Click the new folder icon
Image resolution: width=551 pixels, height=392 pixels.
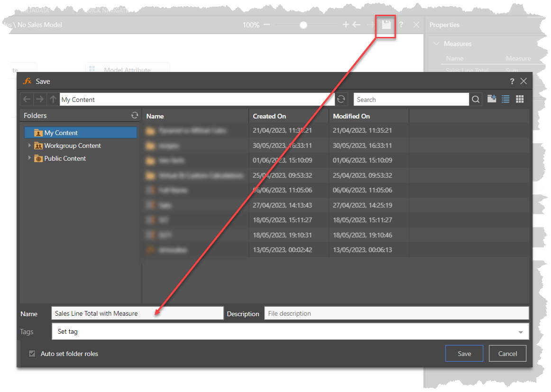point(492,99)
